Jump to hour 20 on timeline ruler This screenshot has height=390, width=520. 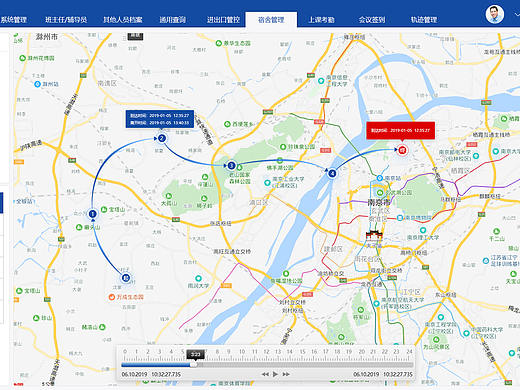pos(362,352)
